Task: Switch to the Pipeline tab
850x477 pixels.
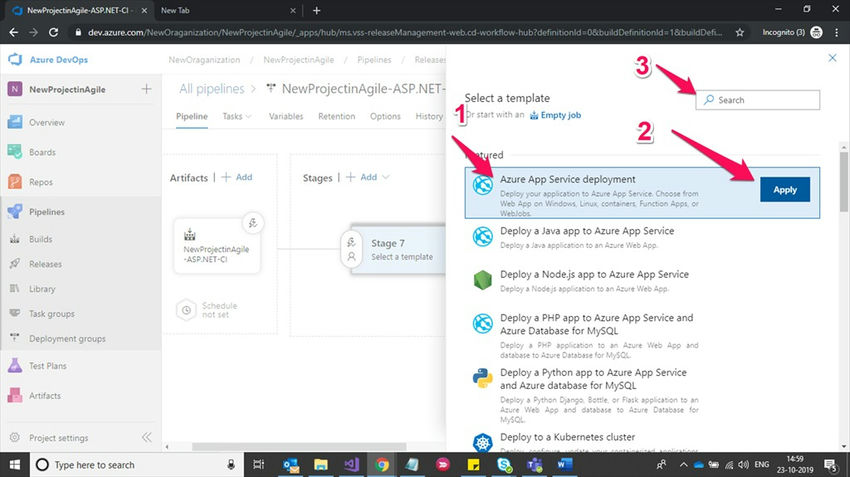Action: coord(192,116)
